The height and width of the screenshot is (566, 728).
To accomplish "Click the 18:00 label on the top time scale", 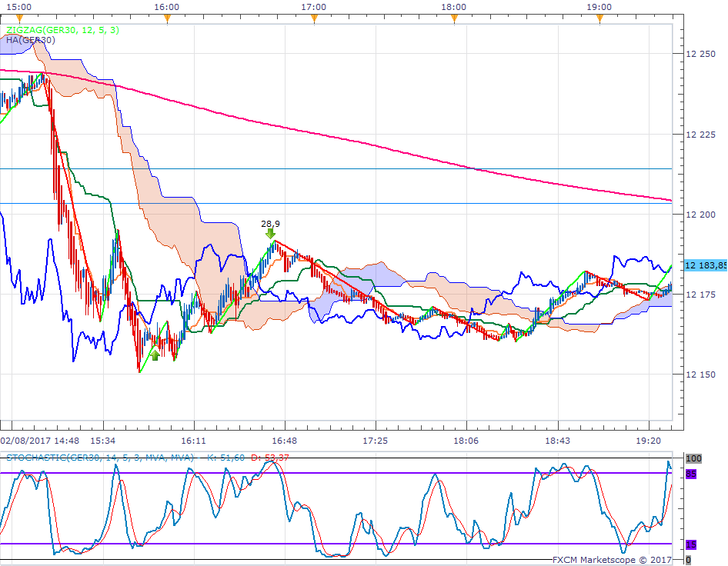I will click(453, 7).
